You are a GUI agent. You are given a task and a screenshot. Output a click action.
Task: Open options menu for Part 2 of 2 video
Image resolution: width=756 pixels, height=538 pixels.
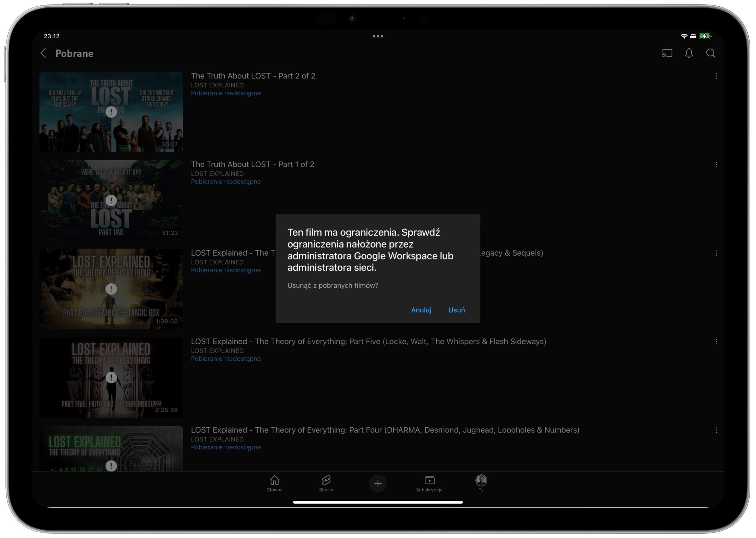click(x=716, y=76)
